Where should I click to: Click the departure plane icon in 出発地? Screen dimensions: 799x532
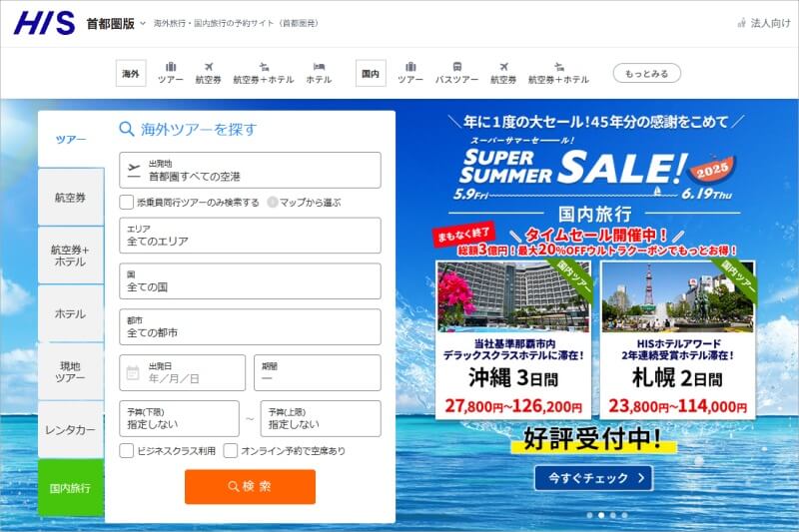point(134,170)
